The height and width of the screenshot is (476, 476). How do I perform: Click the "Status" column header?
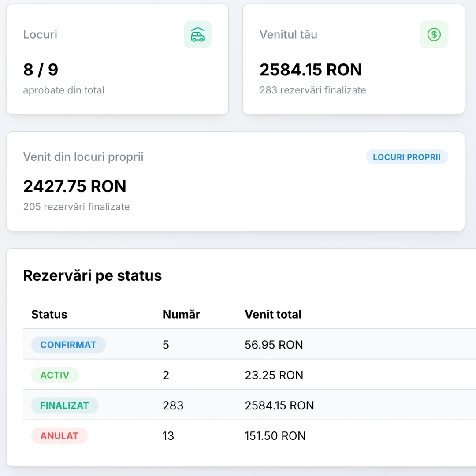pos(49,315)
